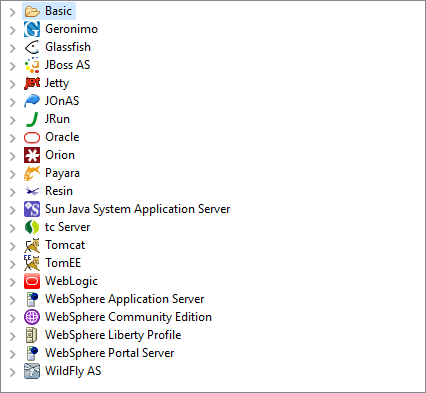Select the tc Server label
This screenshot has height=393, width=426.
coord(68,227)
